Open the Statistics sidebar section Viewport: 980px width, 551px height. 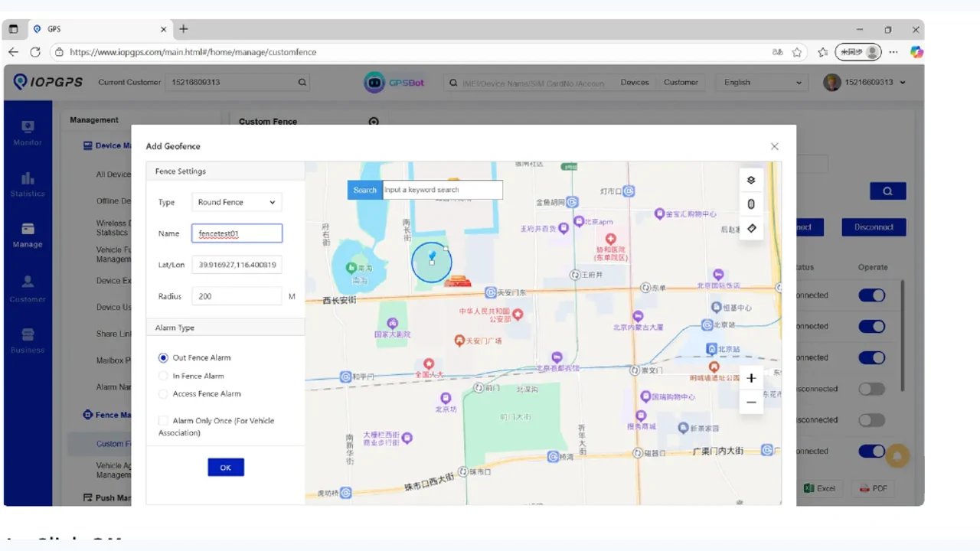tap(28, 184)
